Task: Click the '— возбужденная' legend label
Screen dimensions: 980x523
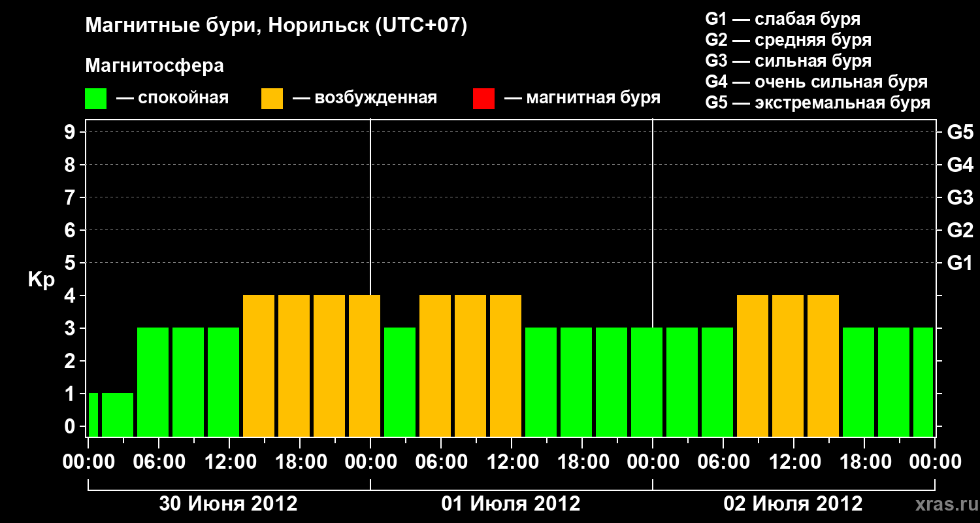Action: pyautogui.click(x=365, y=98)
